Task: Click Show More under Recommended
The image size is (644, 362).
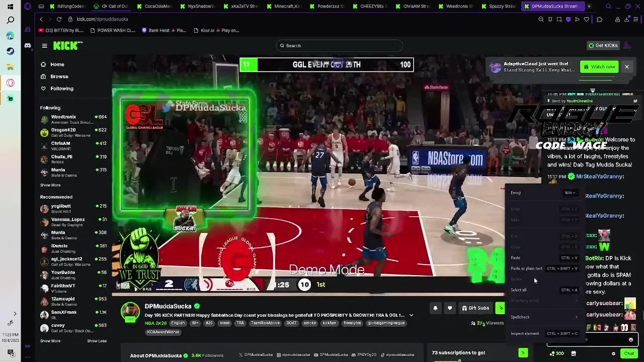Action: click(50, 341)
